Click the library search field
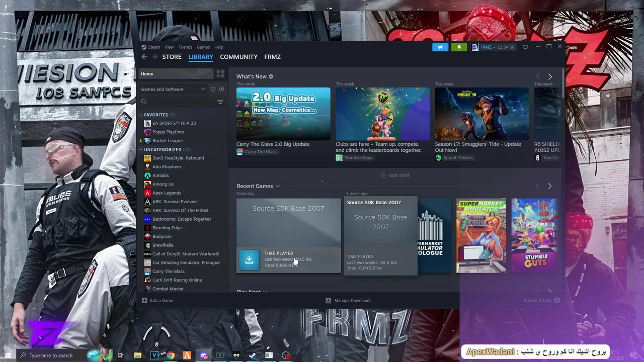 coord(179,102)
